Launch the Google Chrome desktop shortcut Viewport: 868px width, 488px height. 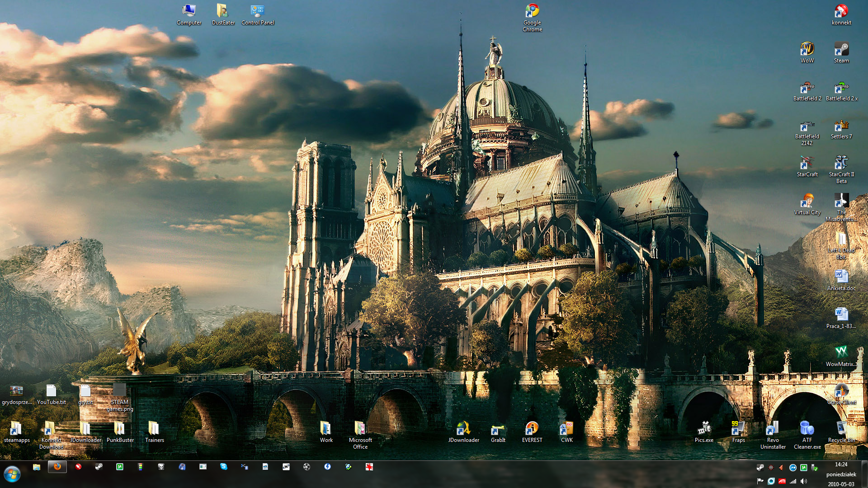point(532,18)
